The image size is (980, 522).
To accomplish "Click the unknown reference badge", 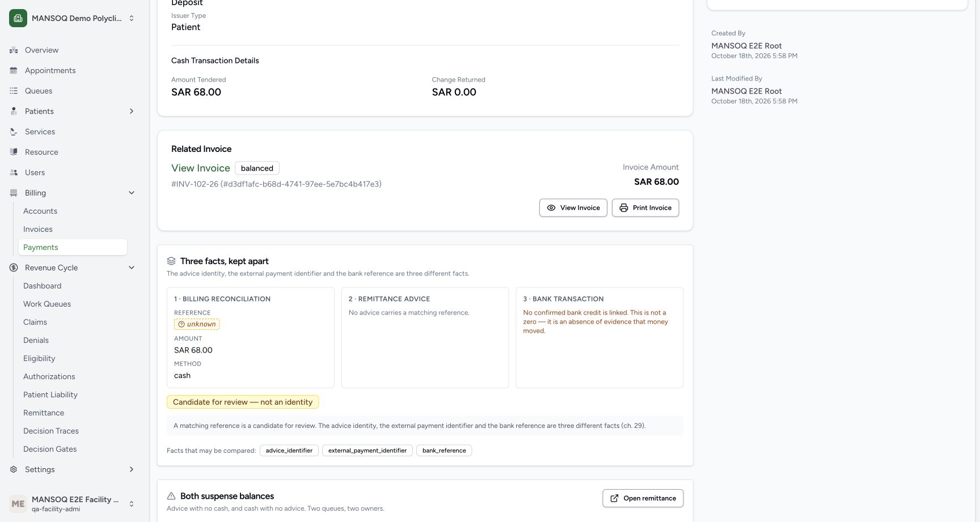I will tap(197, 324).
